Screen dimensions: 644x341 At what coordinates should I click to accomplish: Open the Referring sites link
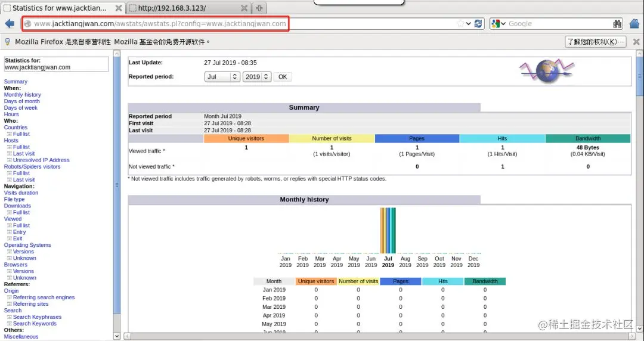coord(31,305)
